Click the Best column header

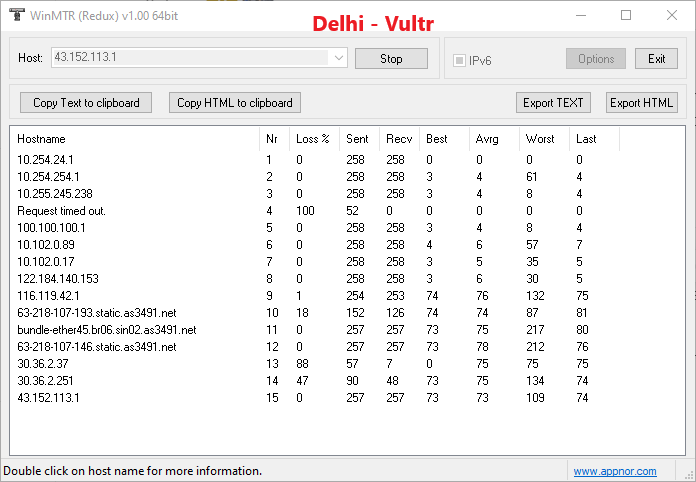click(444, 139)
